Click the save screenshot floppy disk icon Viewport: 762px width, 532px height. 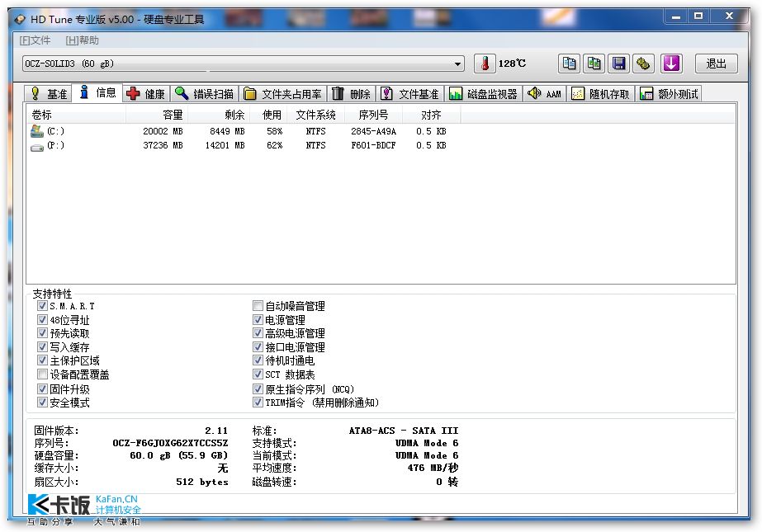618,64
